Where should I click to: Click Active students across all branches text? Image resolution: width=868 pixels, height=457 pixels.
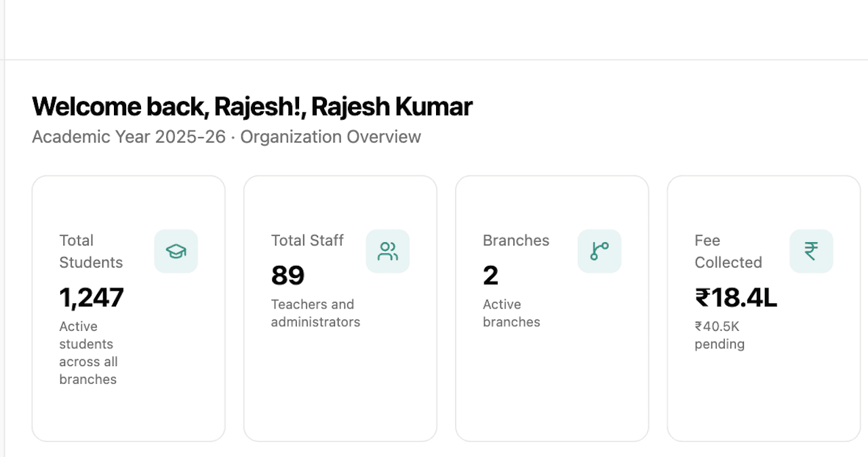point(88,353)
